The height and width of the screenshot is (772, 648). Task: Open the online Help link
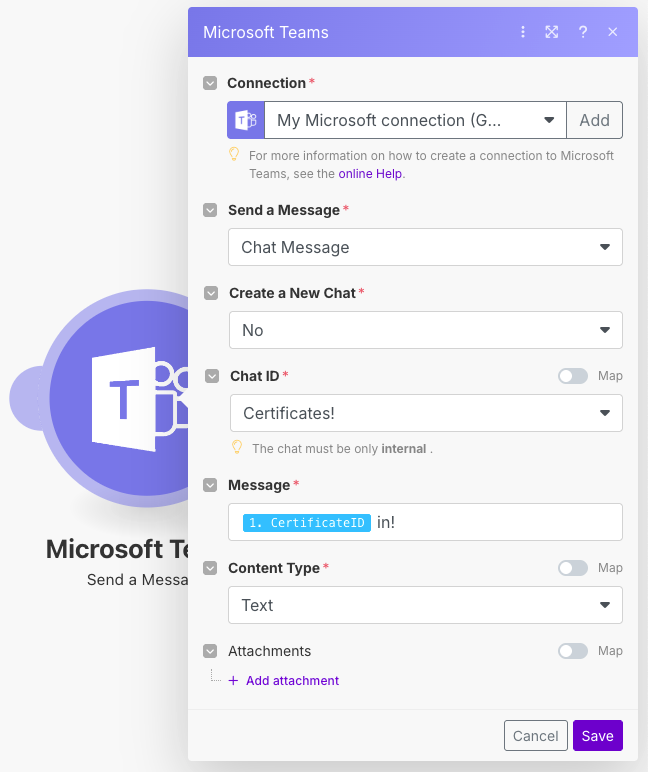coord(370,174)
